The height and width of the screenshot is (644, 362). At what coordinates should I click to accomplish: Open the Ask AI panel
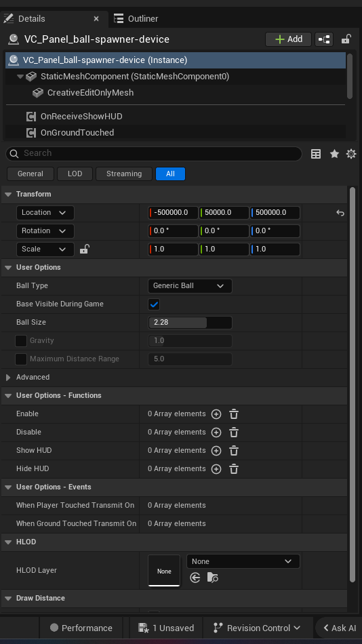[x=340, y=628]
